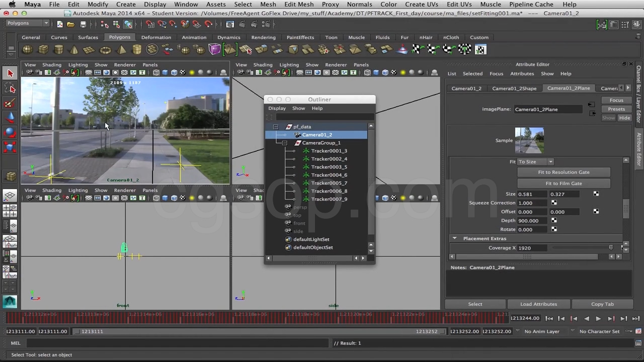The height and width of the screenshot is (362, 644).
Task: Click the Load Attributes button
Action: (538, 304)
